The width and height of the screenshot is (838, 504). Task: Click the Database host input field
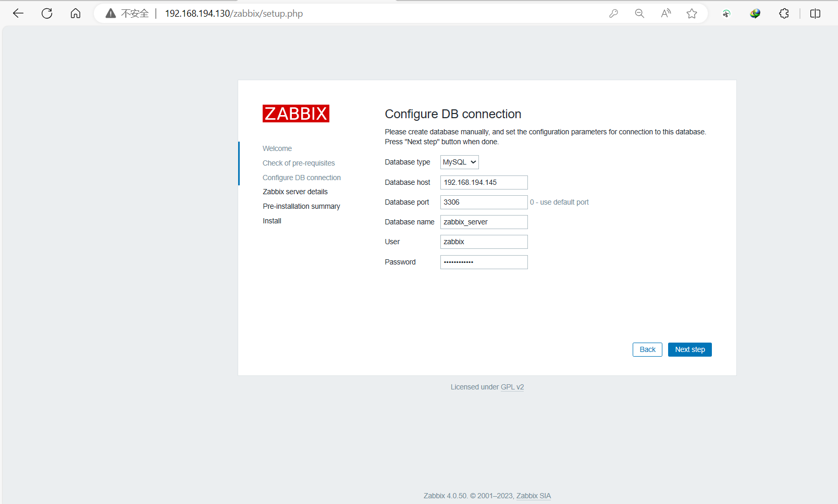click(484, 182)
